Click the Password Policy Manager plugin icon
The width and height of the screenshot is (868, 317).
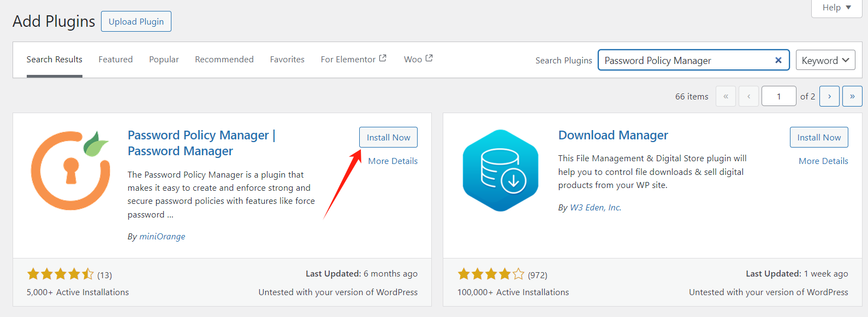[71, 170]
